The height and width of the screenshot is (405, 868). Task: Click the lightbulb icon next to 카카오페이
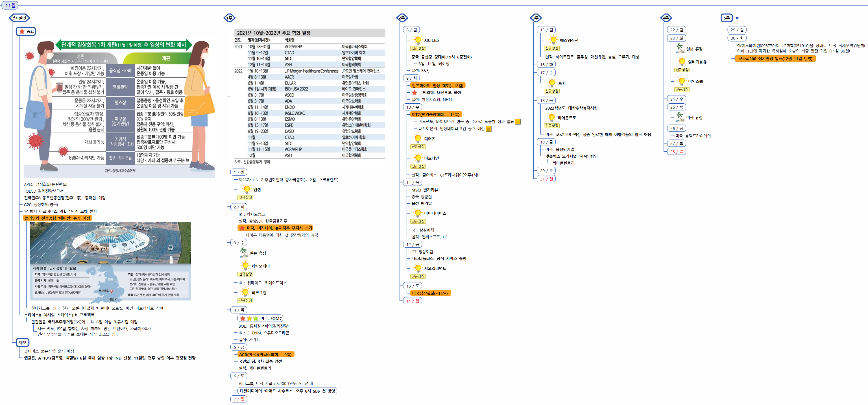pos(245,266)
